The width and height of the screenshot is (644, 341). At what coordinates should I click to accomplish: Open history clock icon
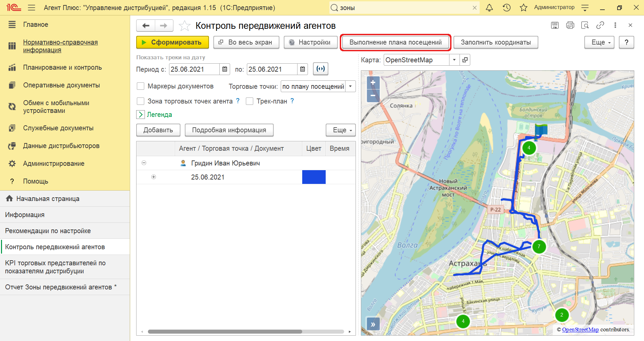[506, 8]
